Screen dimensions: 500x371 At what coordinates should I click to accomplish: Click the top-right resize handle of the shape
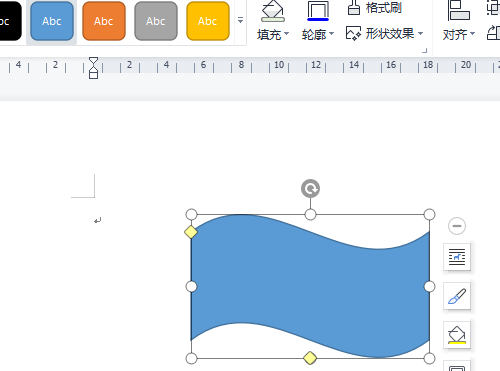pos(429,214)
